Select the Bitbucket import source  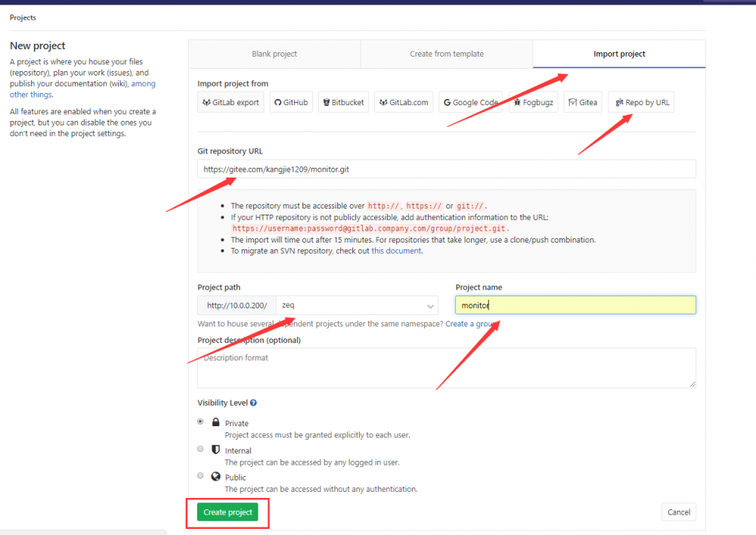tap(343, 102)
